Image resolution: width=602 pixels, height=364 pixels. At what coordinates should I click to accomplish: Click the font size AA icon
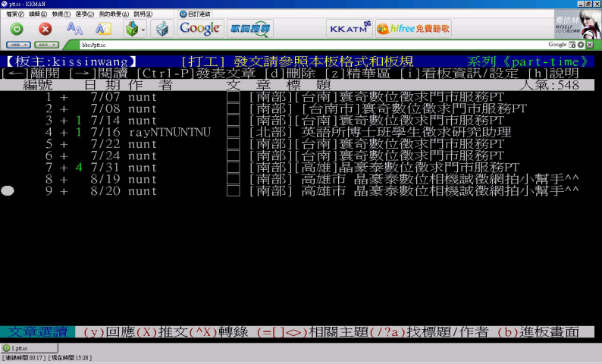coord(74,28)
